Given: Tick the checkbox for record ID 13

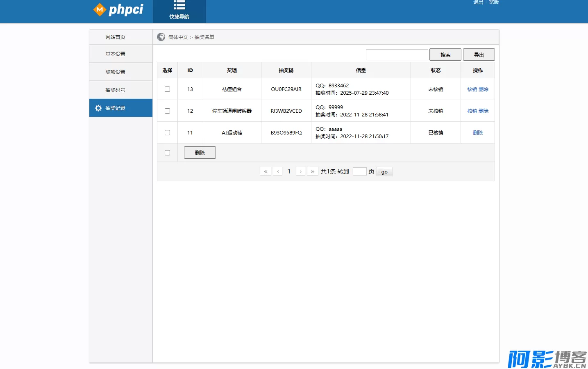Looking at the screenshot, I should [x=167, y=89].
